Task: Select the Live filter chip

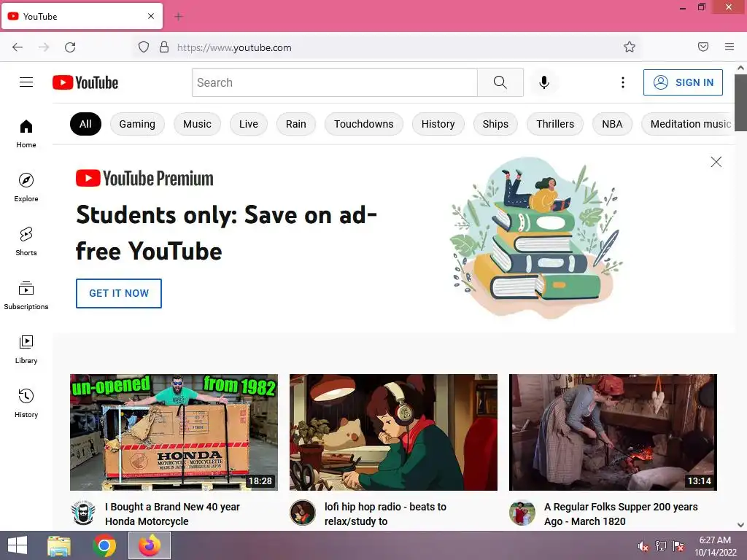Action: pos(249,124)
